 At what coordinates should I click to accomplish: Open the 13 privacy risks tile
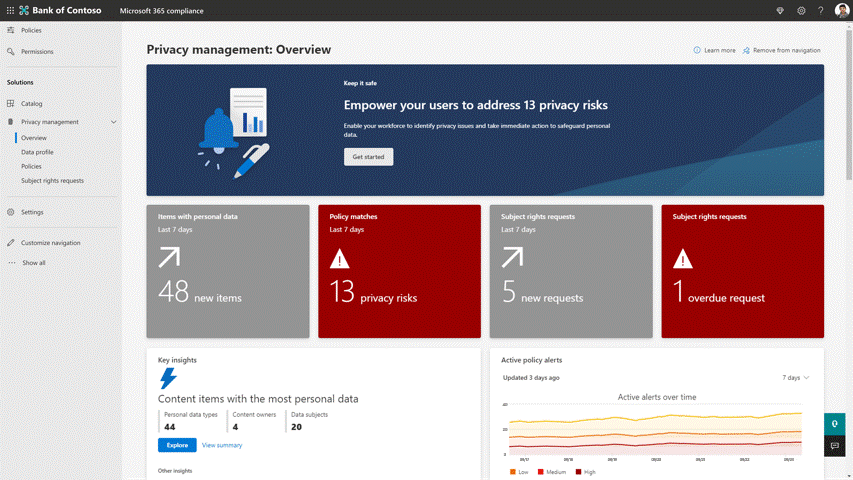point(399,272)
